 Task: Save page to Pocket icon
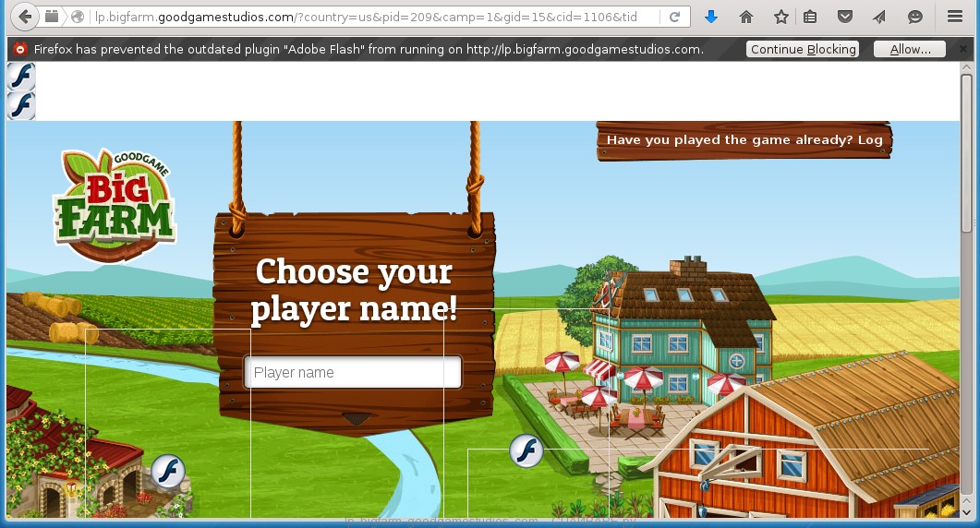pos(845,17)
